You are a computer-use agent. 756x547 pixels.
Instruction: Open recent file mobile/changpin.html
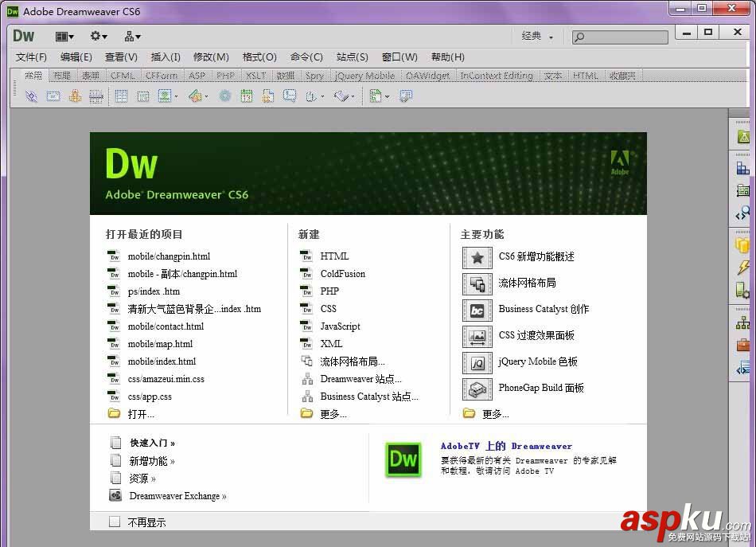[x=169, y=256]
